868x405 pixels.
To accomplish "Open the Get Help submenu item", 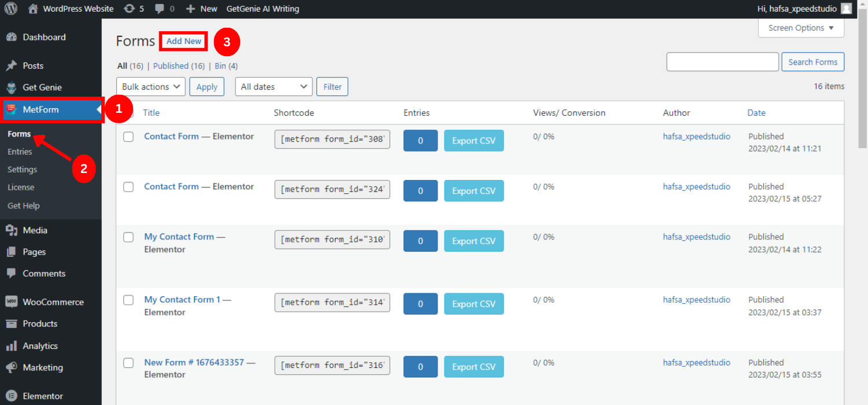I will click(24, 205).
